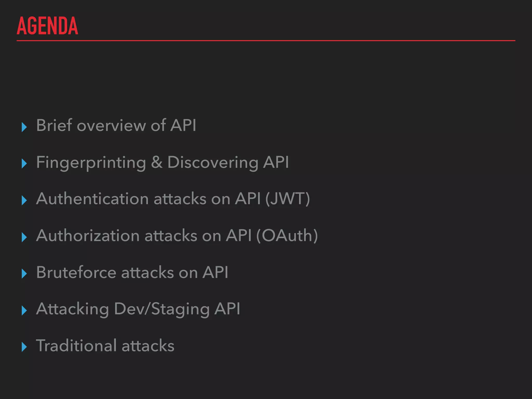
Task: Select 'Authorization attacks on API (OAuth)' text
Action: (x=177, y=236)
